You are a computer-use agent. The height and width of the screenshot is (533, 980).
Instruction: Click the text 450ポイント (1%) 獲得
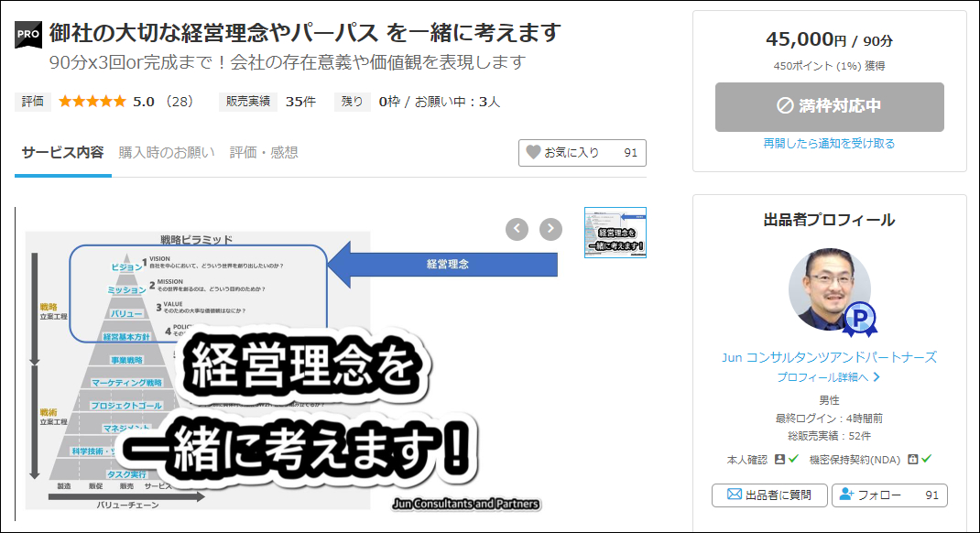(830, 66)
